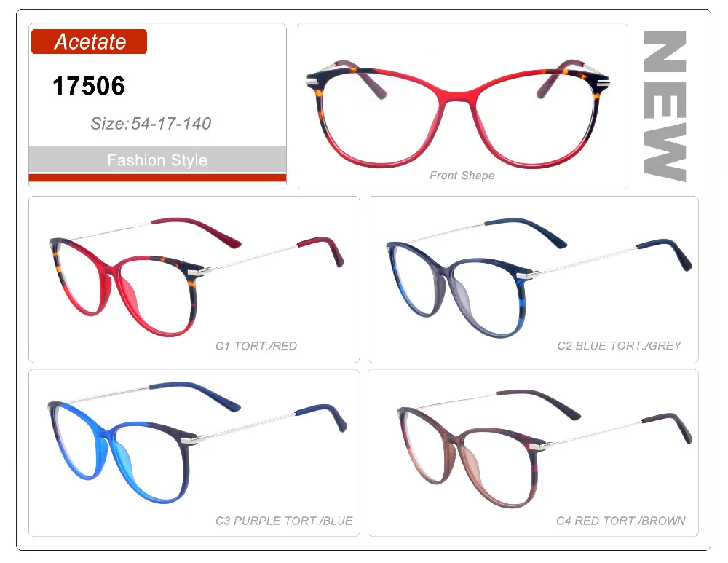
Task: Click the grey Fashion Style banner
Action: 157,160
